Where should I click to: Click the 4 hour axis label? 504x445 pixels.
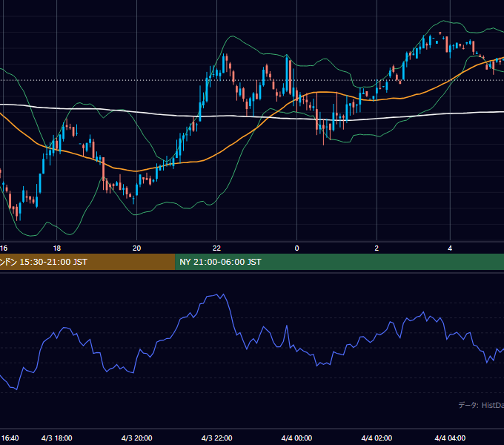[x=450, y=248]
